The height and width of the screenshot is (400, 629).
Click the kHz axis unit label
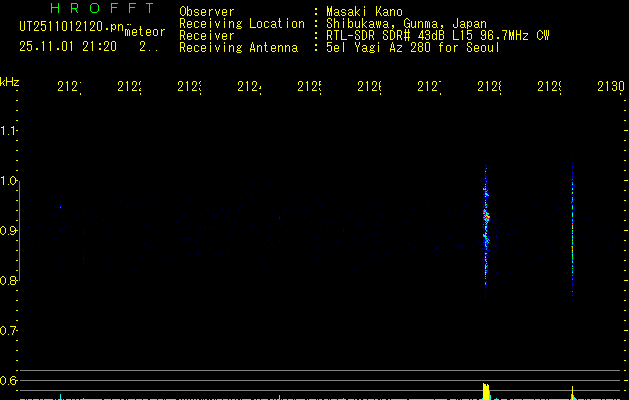coord(10,82)
